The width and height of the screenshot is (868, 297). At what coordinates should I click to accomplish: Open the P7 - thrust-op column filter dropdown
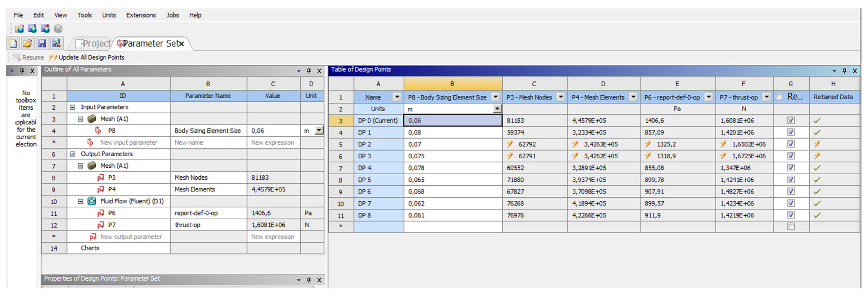(767, 97)
